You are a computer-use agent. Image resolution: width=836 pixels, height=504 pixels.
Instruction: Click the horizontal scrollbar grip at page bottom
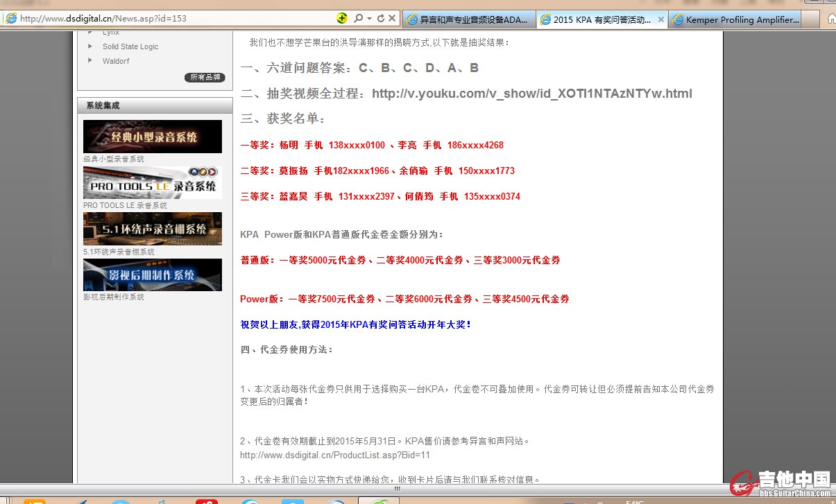pyautogui.click(x=397, y=488)
